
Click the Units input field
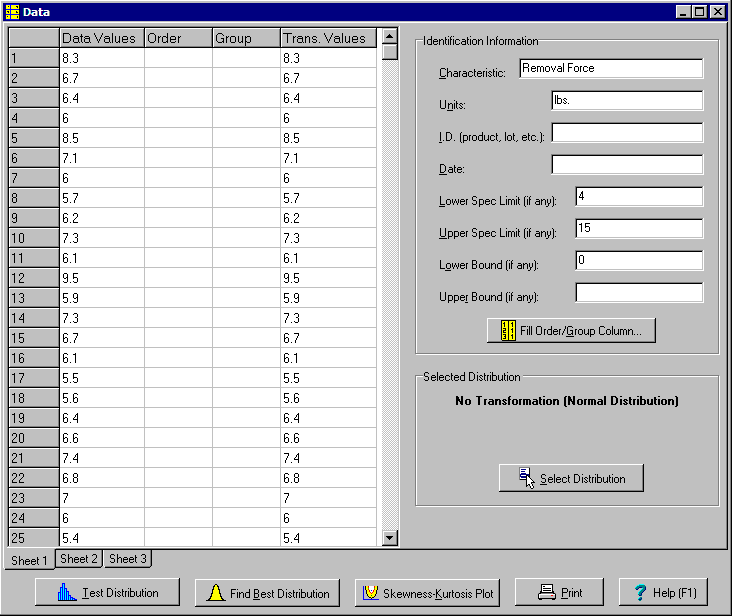[x=627, y=100]
